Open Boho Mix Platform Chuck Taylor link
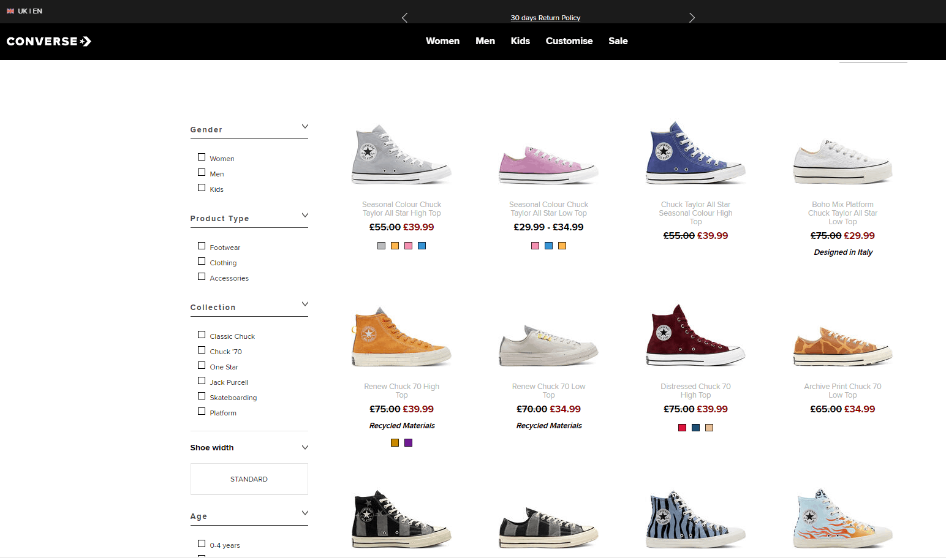946x560 pixels. [842, 213]
